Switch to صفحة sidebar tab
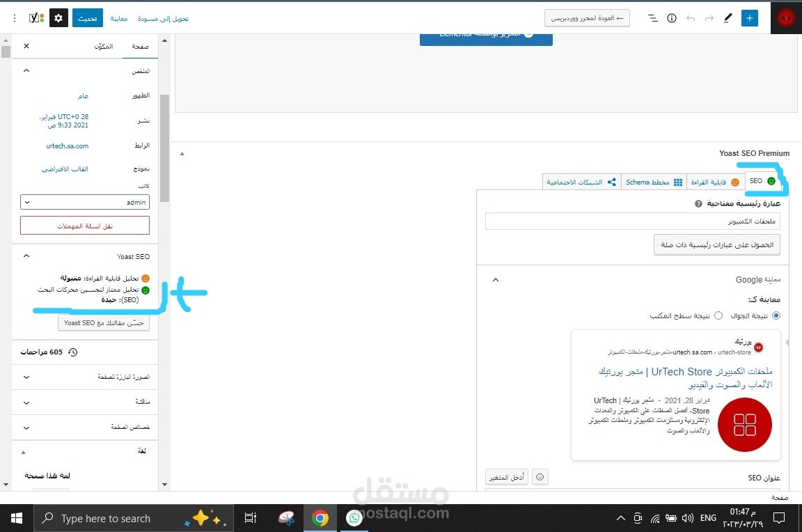Screen dimensions: 802x532 point(140,47)
